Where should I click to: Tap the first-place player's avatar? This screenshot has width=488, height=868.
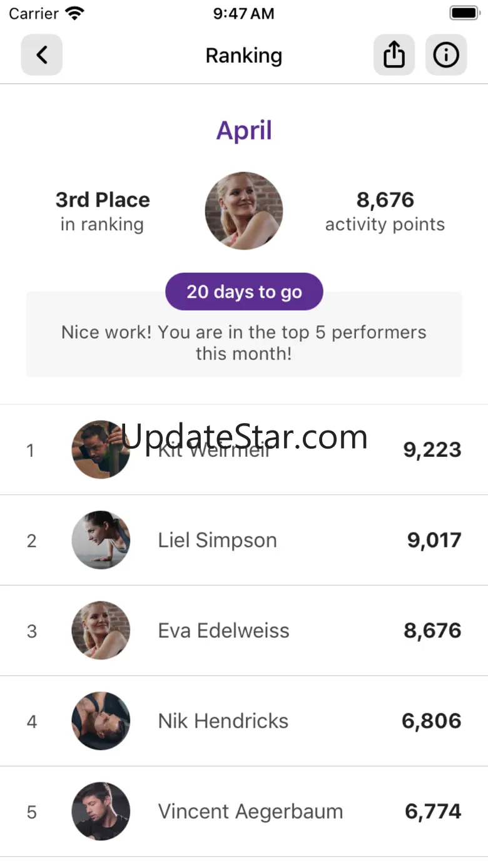[x=101, y=449]
